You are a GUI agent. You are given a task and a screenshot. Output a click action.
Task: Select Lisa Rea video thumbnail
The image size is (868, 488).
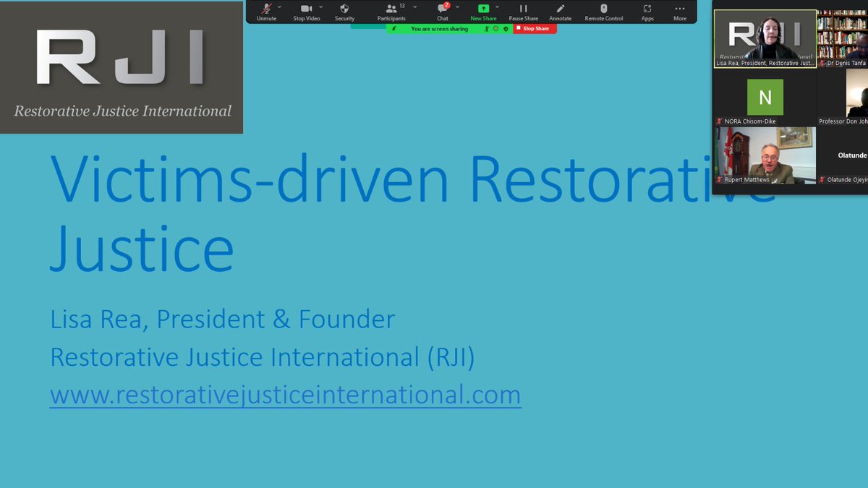[x=765, y=38]
